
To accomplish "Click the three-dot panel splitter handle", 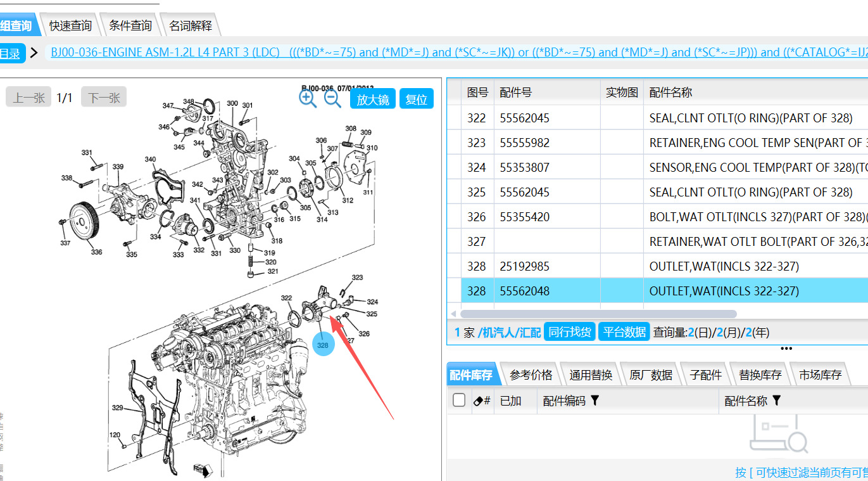I will tap(786, 349).
